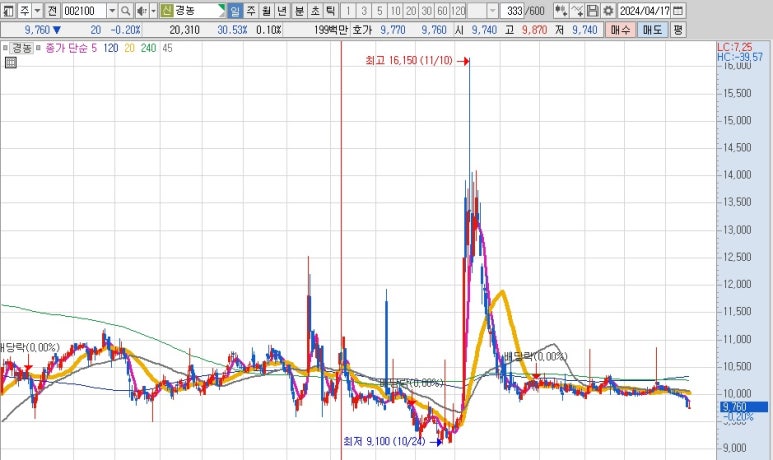Screen dimensions: 773x460
Task: Click the 종가 단순 moving average label
Action: (67, 48)
